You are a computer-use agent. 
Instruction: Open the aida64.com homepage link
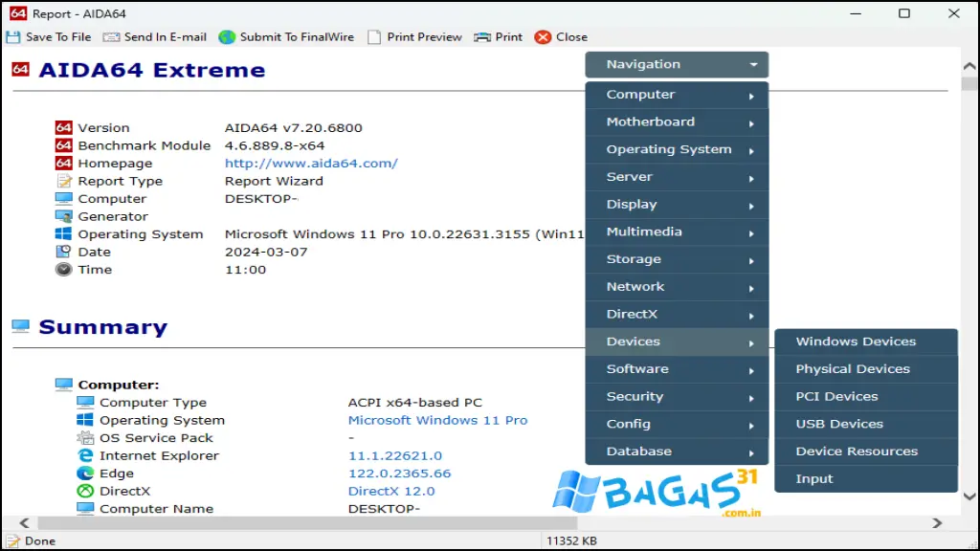(311, 163)
